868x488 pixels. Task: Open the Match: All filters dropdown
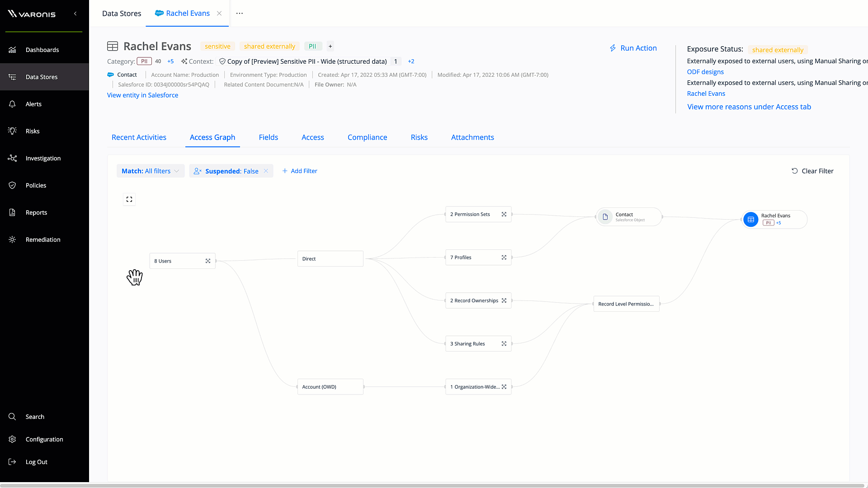[151, 171]
